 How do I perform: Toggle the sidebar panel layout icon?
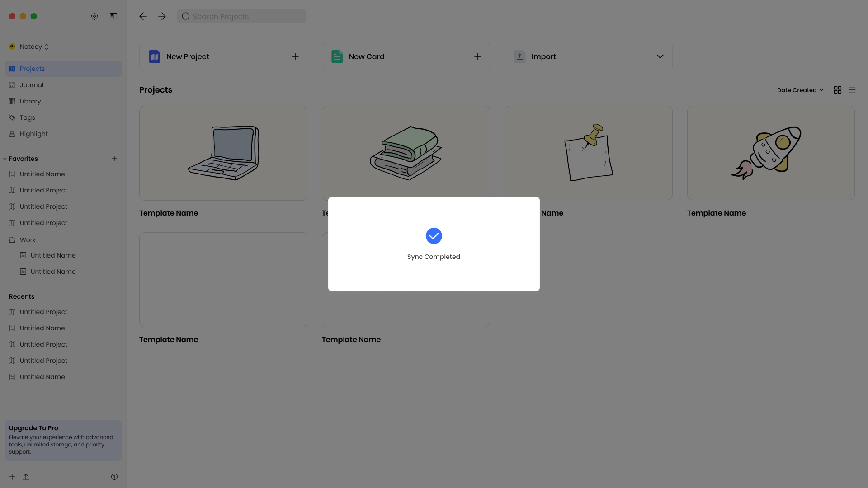(x=113, y=16)
